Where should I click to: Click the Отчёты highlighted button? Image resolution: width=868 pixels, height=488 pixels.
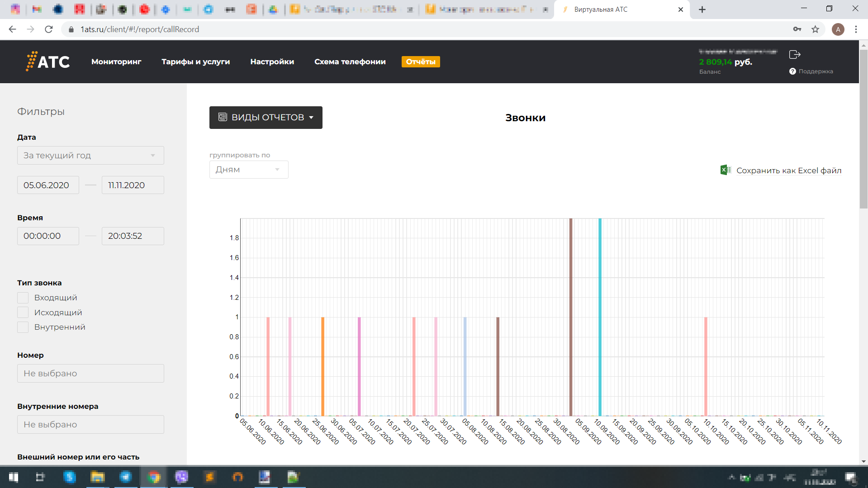[x=420, y=62]
